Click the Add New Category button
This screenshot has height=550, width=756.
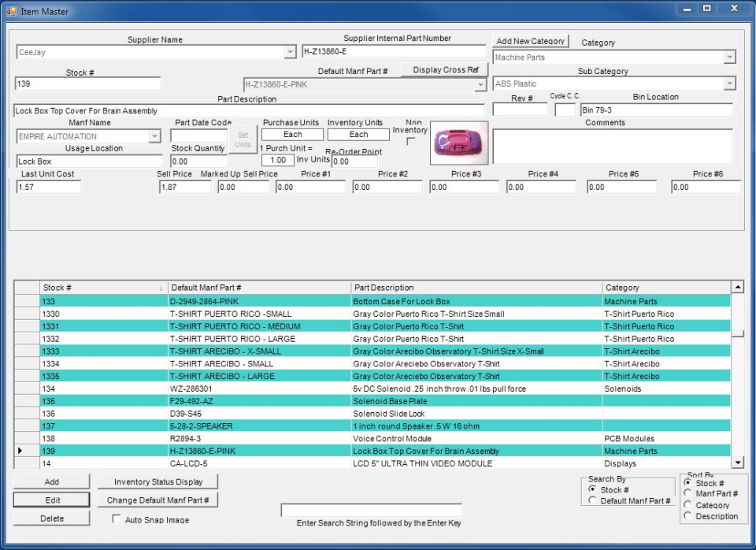tap(530, 41)
